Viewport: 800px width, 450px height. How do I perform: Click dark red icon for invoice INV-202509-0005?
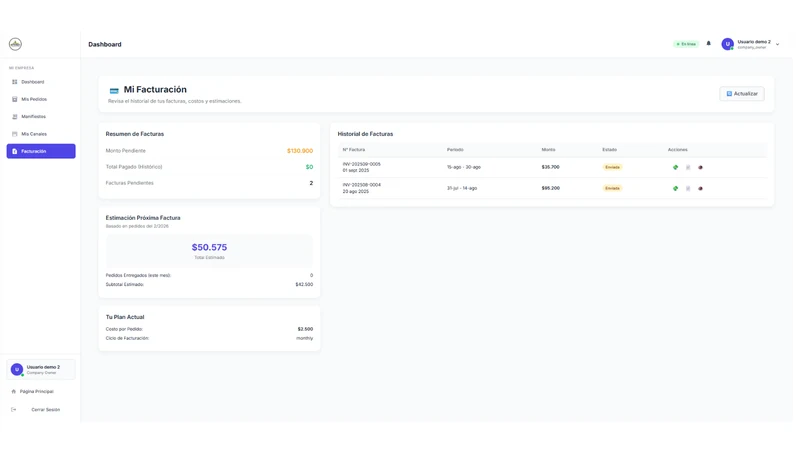point(700,167)
